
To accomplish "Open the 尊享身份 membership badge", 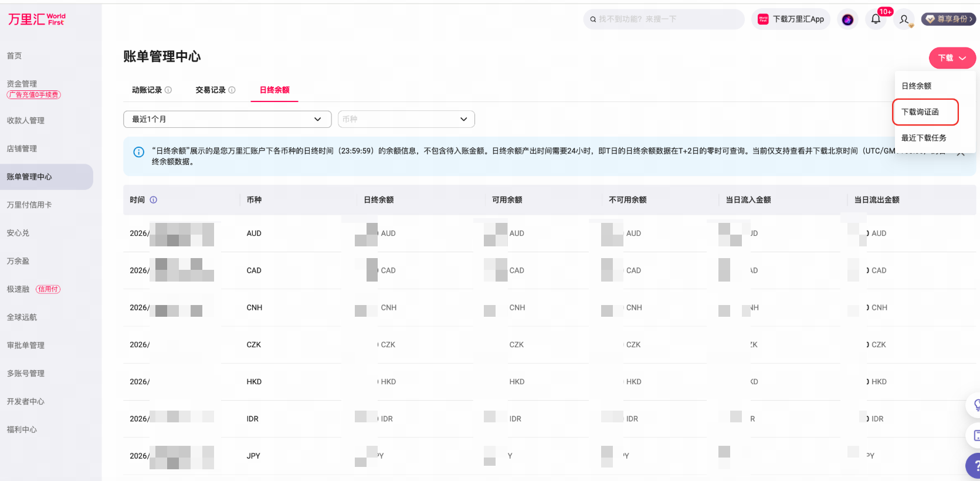I will [948, 19].
